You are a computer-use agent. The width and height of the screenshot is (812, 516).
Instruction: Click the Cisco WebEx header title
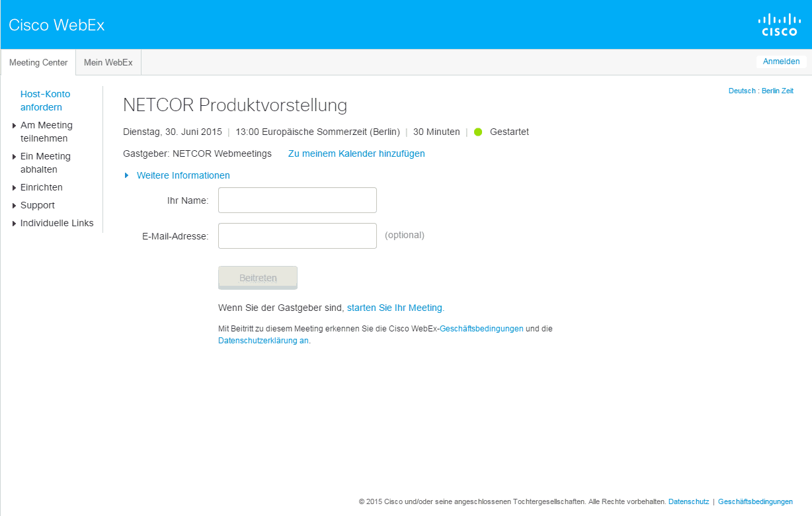tap(57, 25)
